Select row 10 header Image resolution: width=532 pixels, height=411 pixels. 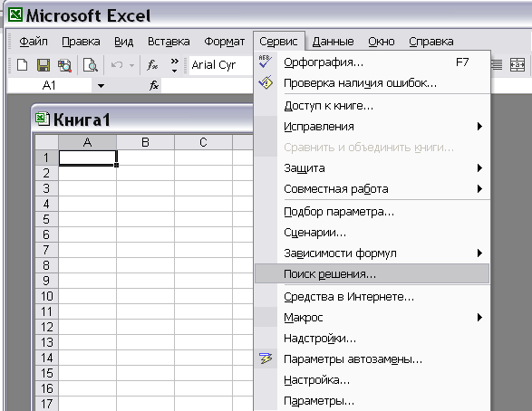coord(46,296)
